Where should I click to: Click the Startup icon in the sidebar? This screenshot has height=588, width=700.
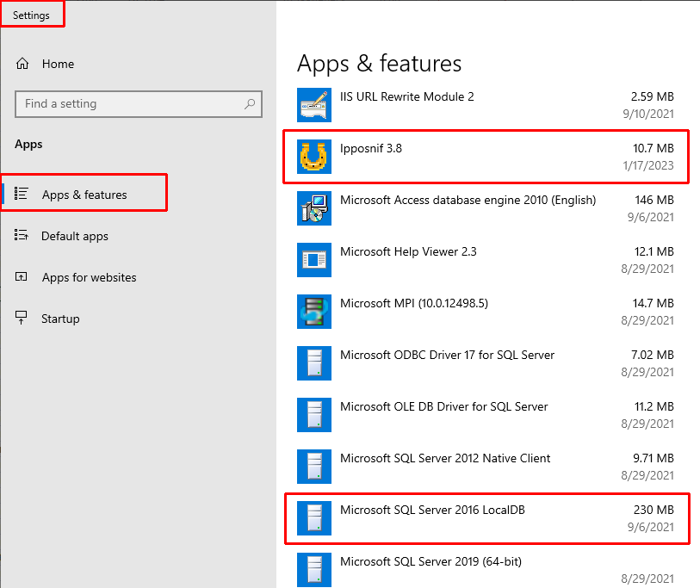[x=21, y=318]
